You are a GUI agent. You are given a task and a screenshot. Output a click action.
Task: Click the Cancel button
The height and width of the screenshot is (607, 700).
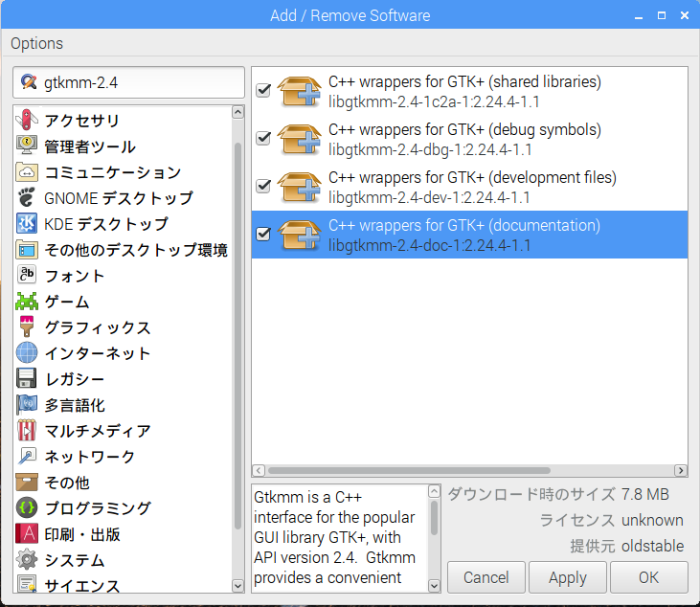[485, 577]
